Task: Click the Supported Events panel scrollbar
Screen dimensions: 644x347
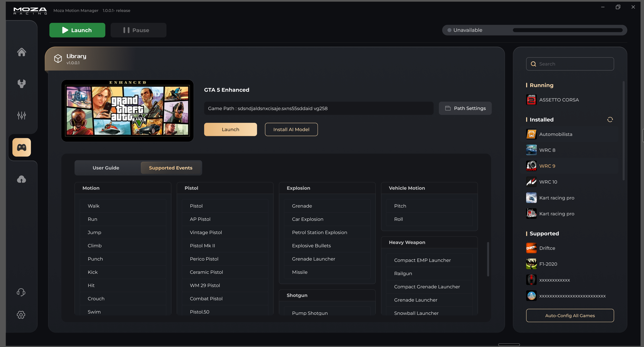Action: pyautogui.click(x=488, y=259)
